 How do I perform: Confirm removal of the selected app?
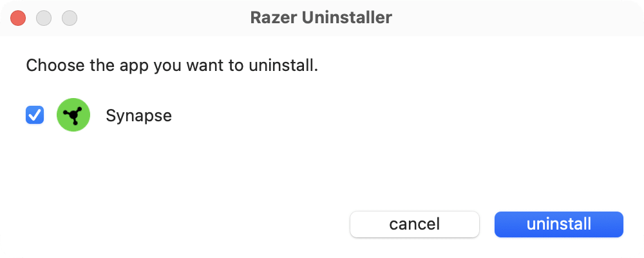point(558,224)
